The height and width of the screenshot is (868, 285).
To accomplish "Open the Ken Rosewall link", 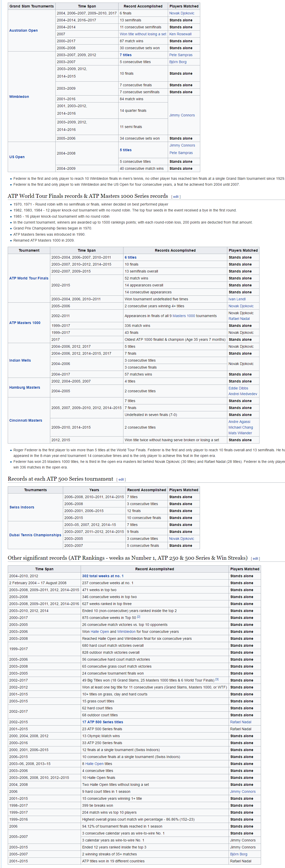I will point(180,34).
